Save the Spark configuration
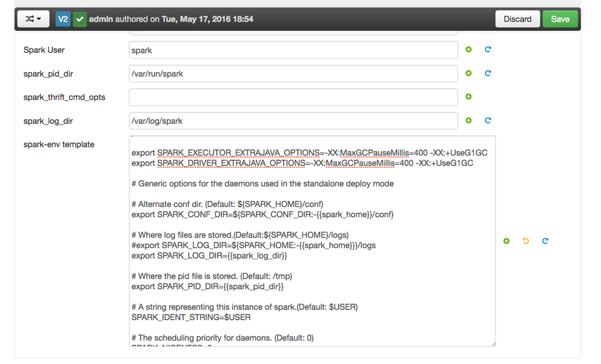 [x=559, y=19]
